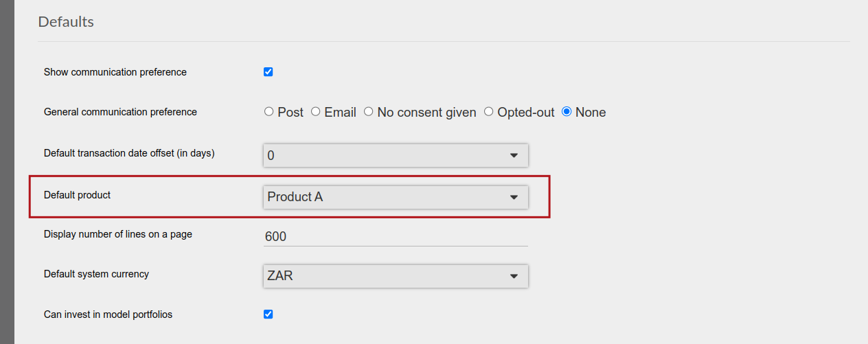Uncheck the Show communication preference checkbox
Screen dimensions: 868x344
269,72
